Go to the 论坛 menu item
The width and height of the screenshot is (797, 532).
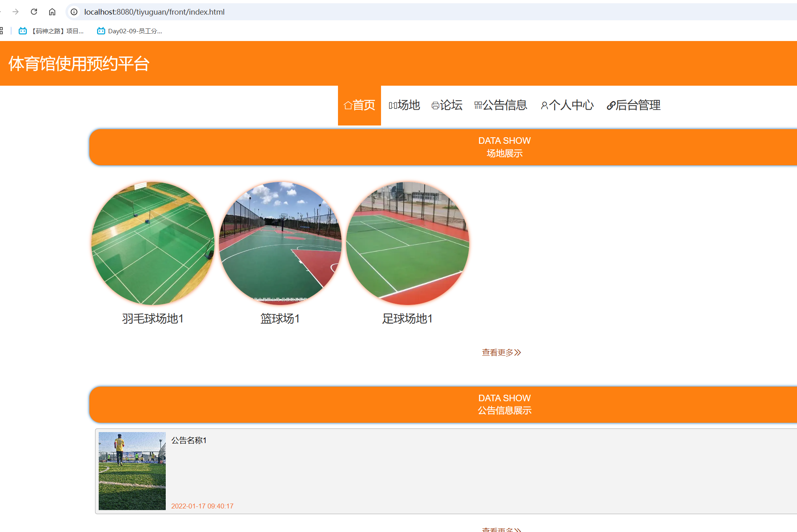point(447,105)
